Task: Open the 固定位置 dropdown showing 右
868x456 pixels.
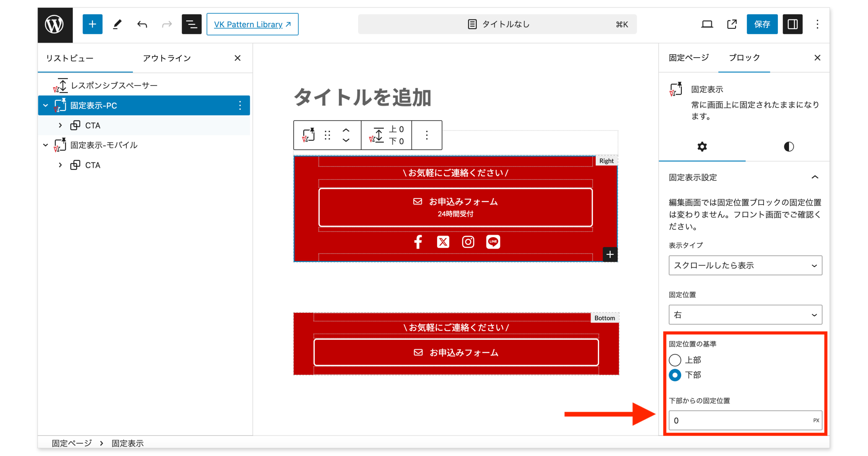Action: click(x=745, y=315)
